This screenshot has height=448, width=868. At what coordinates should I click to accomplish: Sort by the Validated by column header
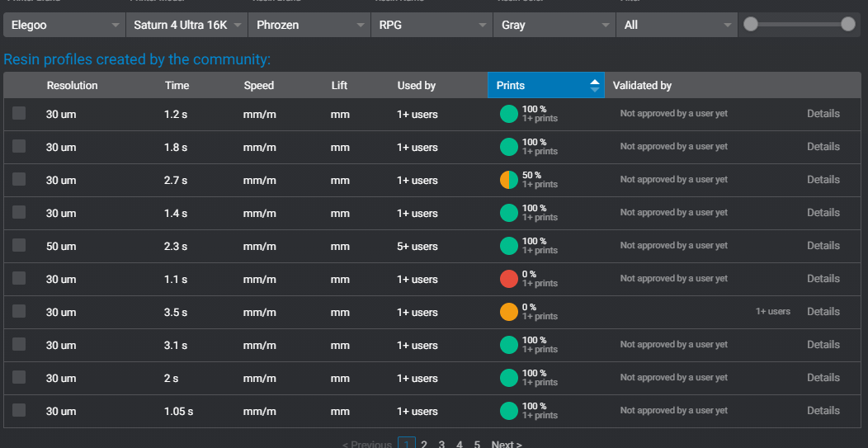[642, 86]
